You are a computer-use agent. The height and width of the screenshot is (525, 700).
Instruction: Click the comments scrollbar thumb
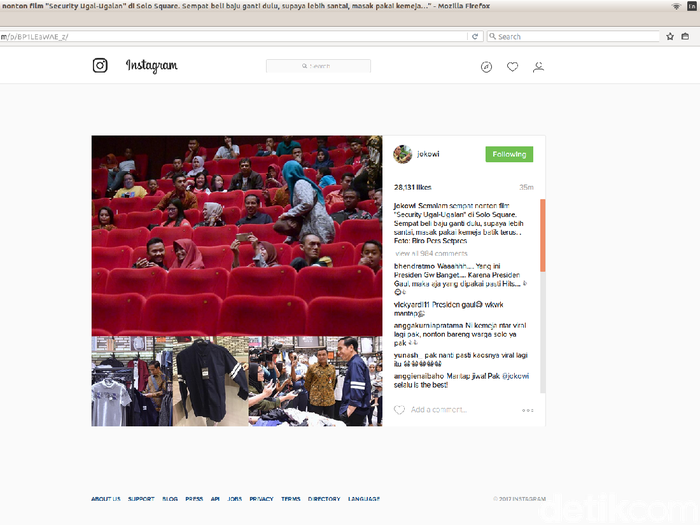click(x=543, y=235)
